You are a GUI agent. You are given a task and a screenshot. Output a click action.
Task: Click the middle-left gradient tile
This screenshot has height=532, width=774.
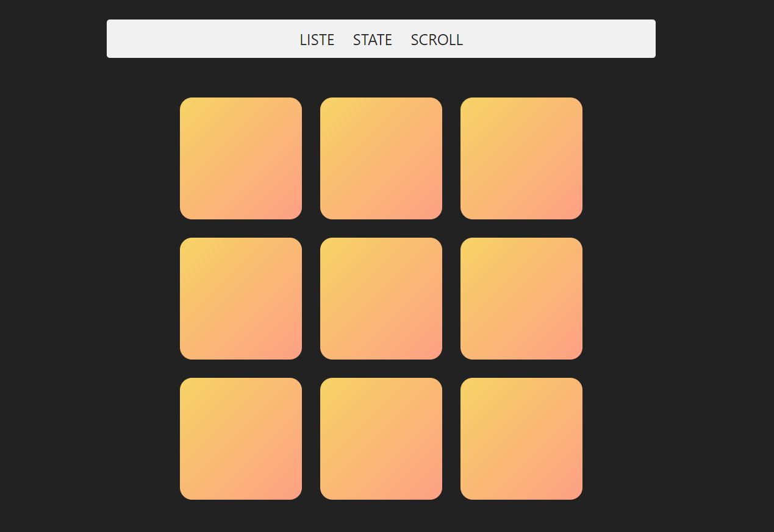240,298
